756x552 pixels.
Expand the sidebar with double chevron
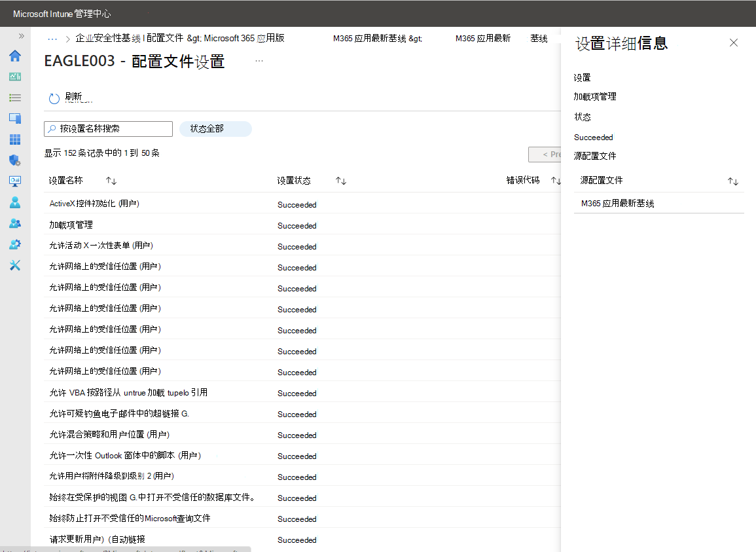click(21, 36)
